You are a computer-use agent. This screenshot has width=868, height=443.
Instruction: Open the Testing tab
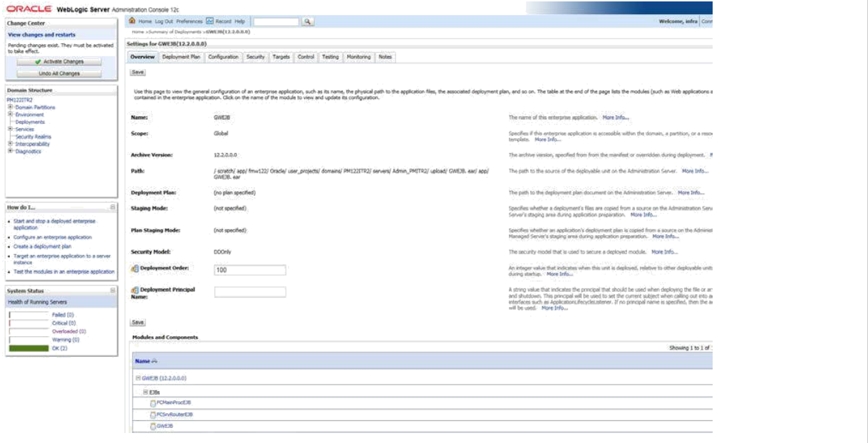pos(330,57)
